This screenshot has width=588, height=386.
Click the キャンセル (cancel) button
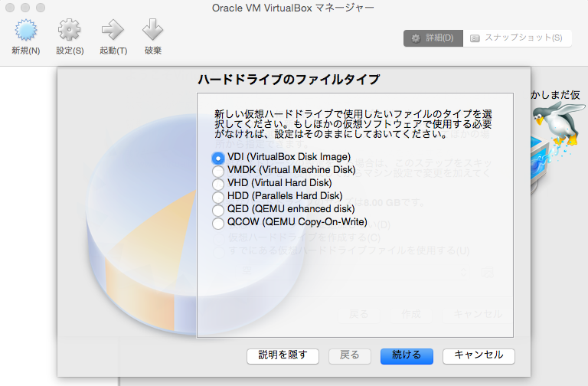[x=479, y=356]
